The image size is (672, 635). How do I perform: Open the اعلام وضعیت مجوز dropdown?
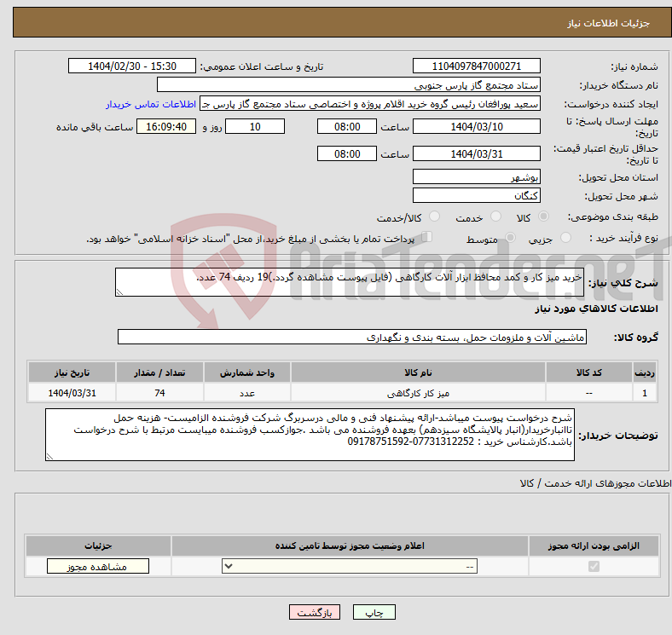click(350, 567)
